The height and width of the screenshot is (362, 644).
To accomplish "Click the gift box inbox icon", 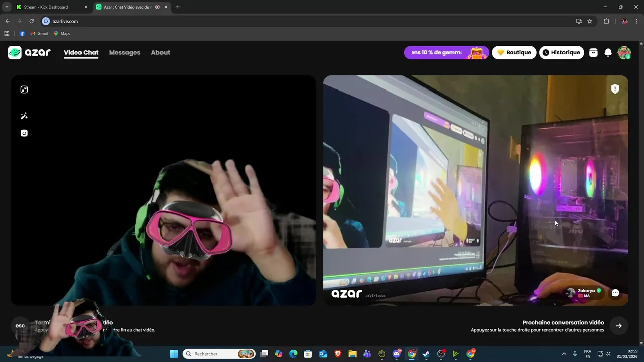I will (x=593, y=52).
